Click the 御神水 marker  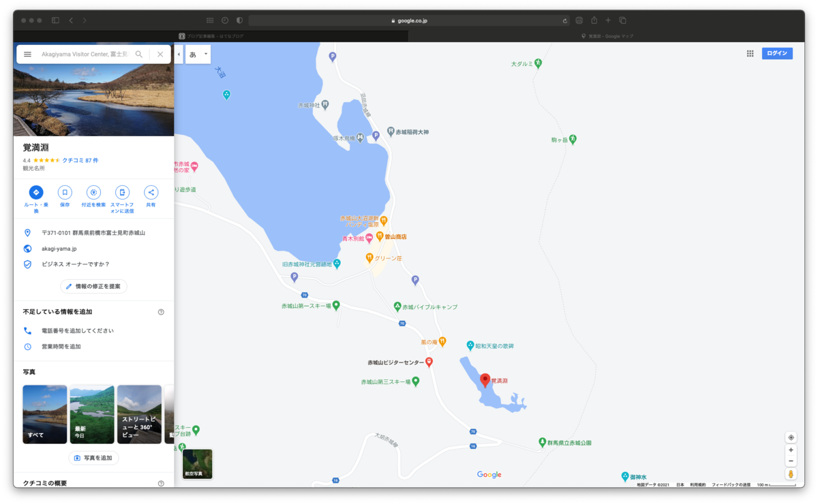click(625, 476)
